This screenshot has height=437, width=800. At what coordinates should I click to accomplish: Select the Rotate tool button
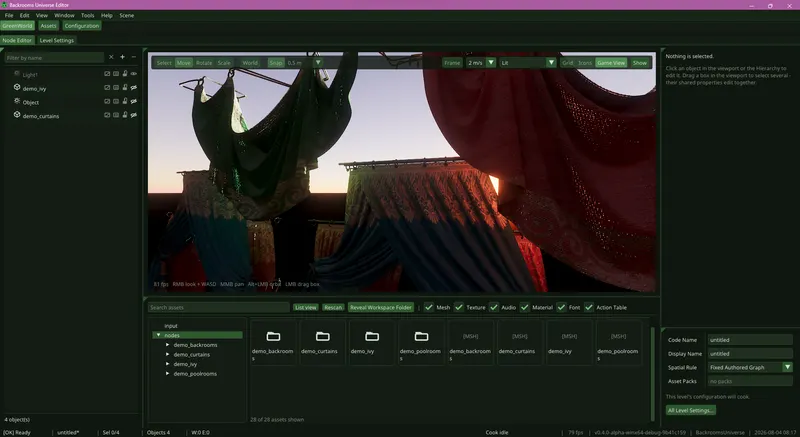(204, 63)
